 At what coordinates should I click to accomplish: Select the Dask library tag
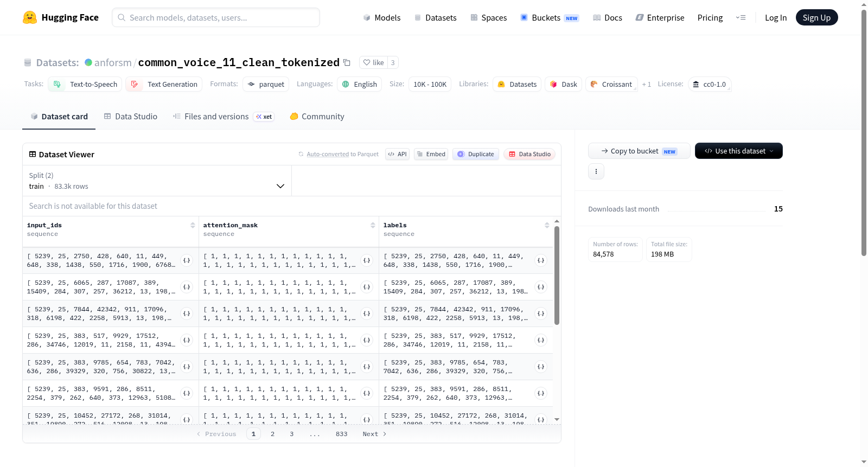click(563, 84)
